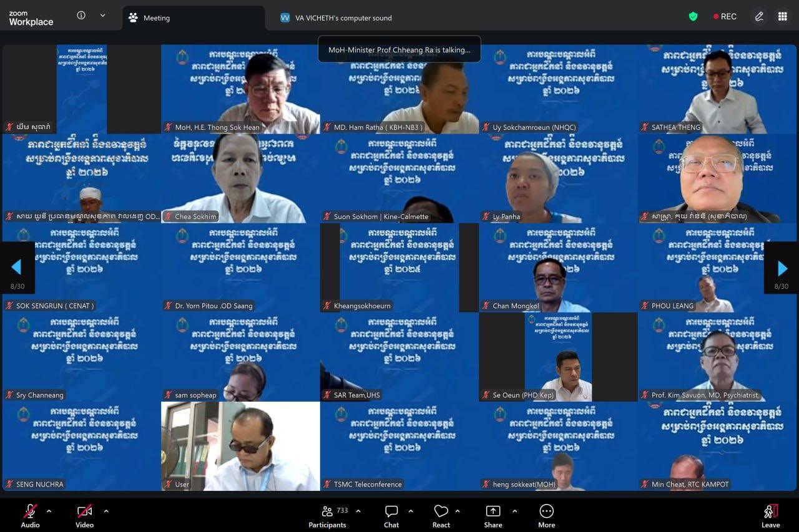Image resolution: width=799 pixels, height=532 pixels.
Task: Click muted mic icon on TSMC Teleconference tile
Action: point(327,484)
